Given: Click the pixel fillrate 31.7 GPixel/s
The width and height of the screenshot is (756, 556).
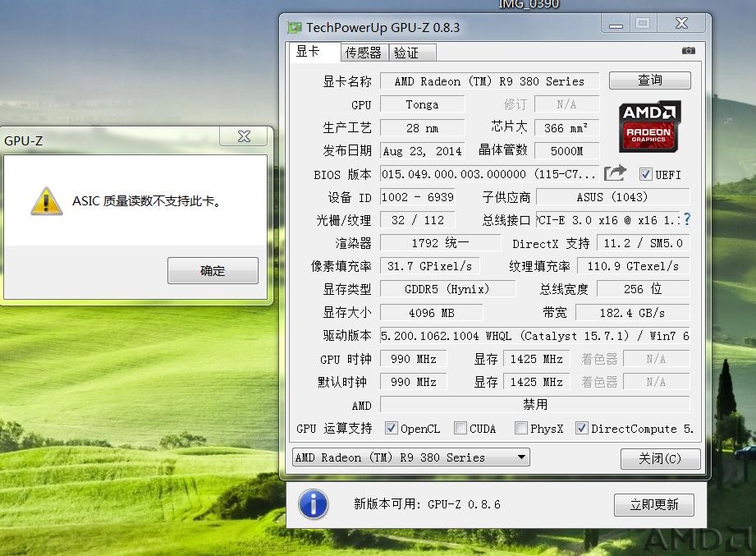Looking at the screenshot, I should 430,266.
